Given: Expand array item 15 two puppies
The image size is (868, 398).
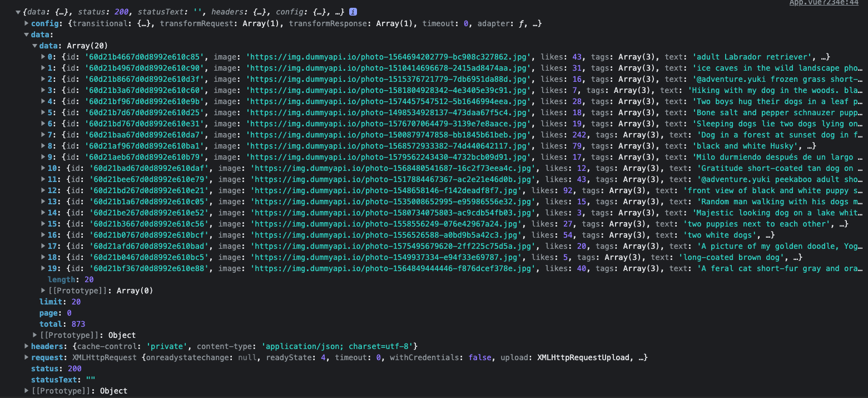Looking at the screenshot, I should point(44,224).
